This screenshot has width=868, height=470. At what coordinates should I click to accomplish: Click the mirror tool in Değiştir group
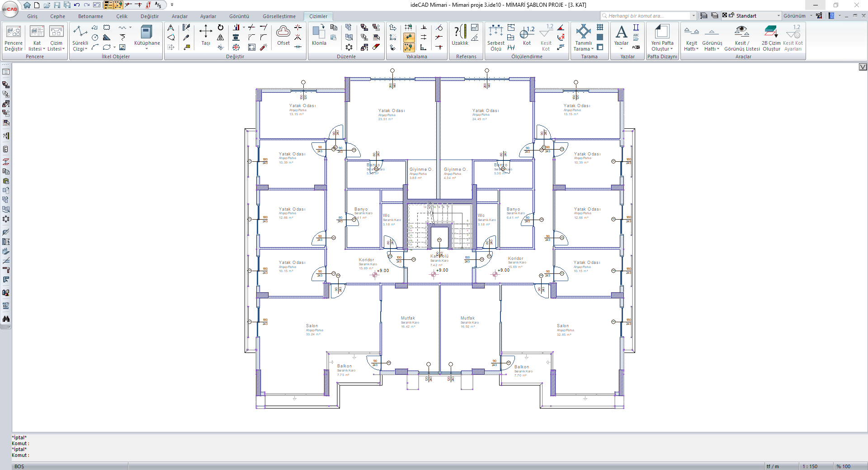click(221, 38)
